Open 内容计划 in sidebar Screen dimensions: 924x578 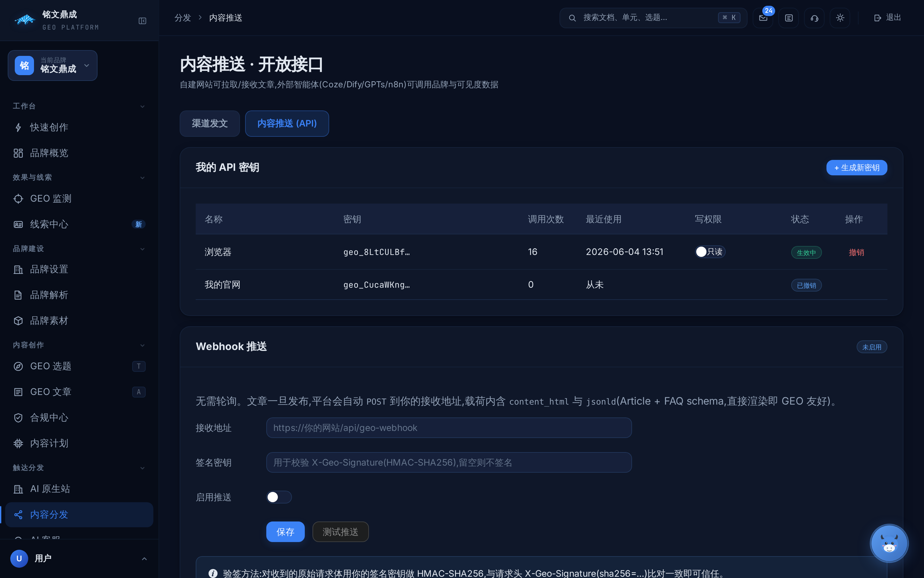click(79, 443)
